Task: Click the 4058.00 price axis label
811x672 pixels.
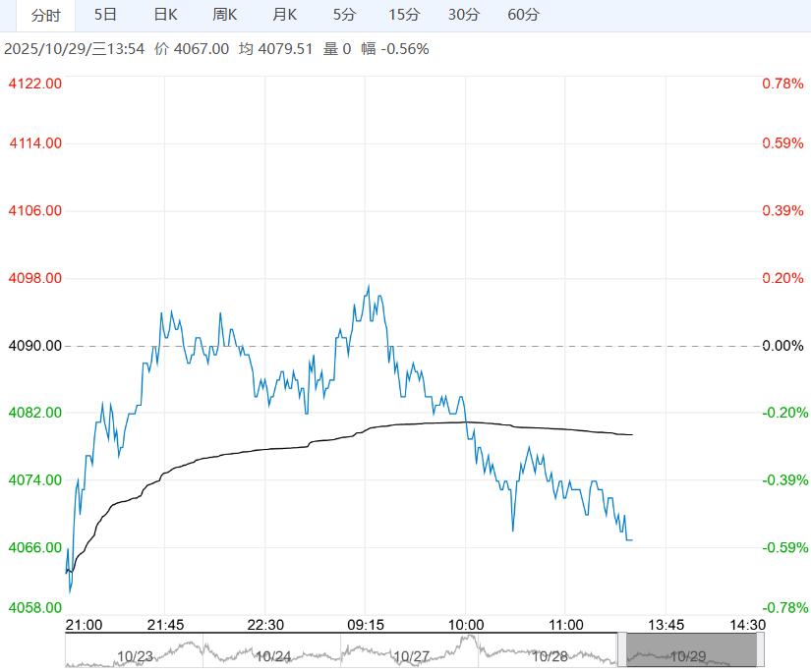Action: (35, 607)
